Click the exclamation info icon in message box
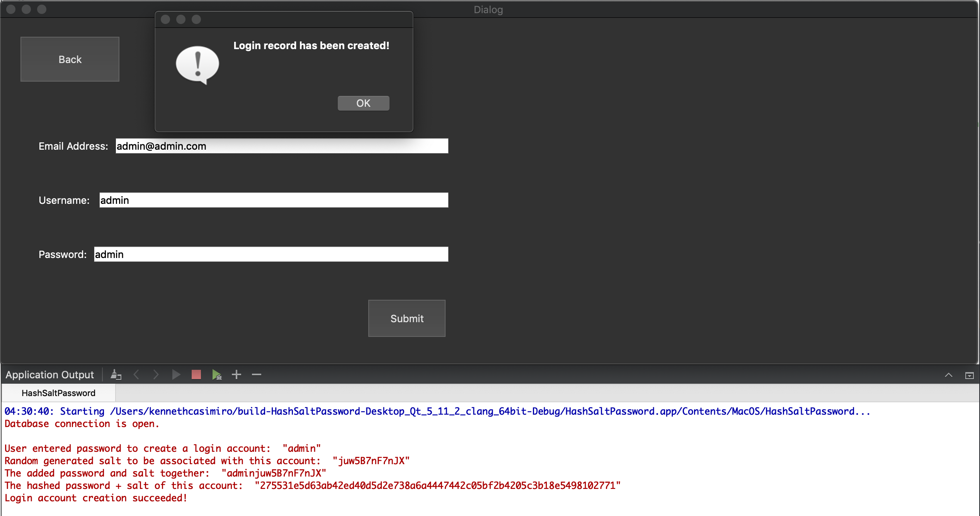Viewport: 980px width, 516px height. [197, 65]
